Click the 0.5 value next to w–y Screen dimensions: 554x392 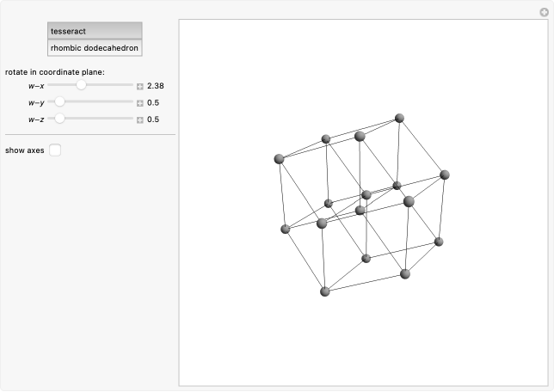click(153, 103)
